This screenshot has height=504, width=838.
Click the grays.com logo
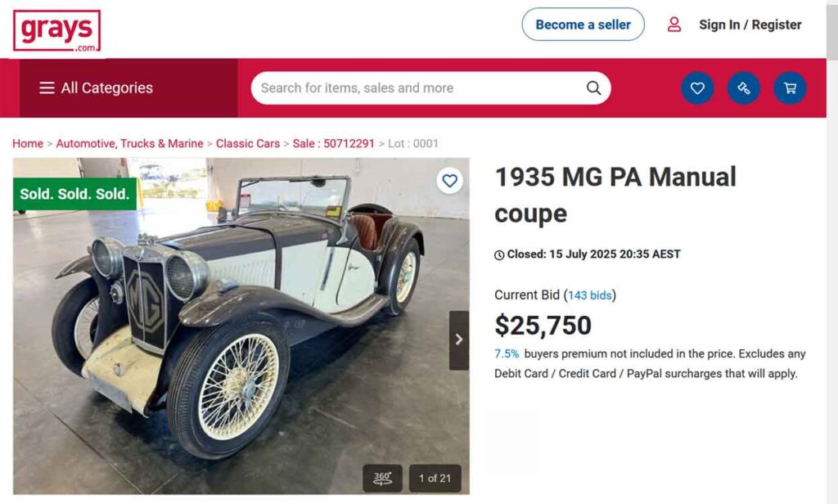[56, 31]
